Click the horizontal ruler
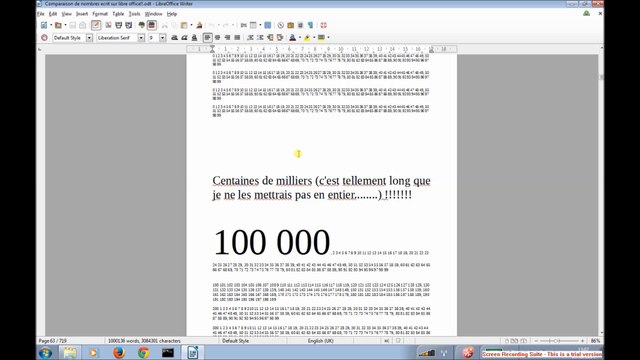The height and width of the screenshot is (360, 640). pos(322,49)
